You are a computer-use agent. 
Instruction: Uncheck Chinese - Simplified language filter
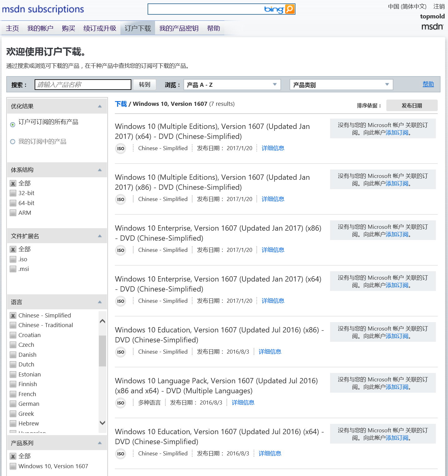point(13,316)
